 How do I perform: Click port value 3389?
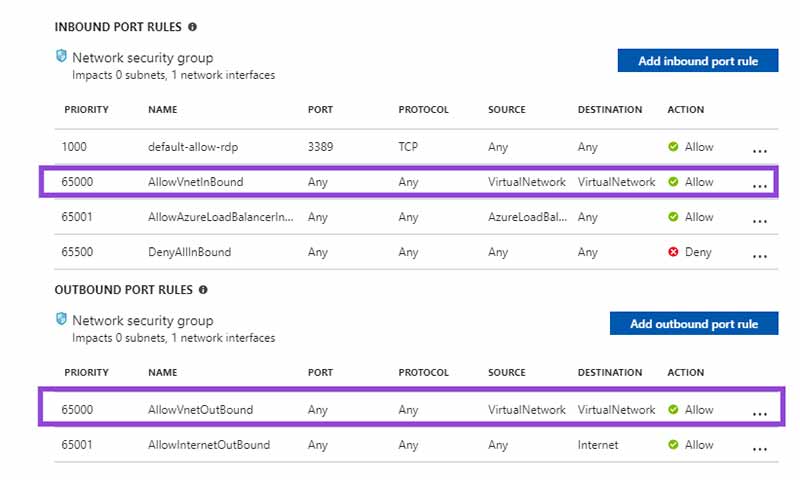pos(320,147)
